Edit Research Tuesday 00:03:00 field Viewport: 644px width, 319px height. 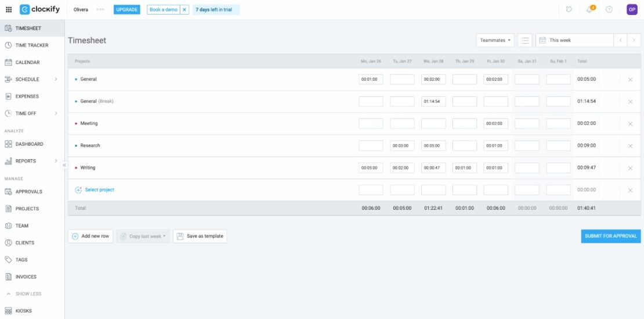pos(402,145)
